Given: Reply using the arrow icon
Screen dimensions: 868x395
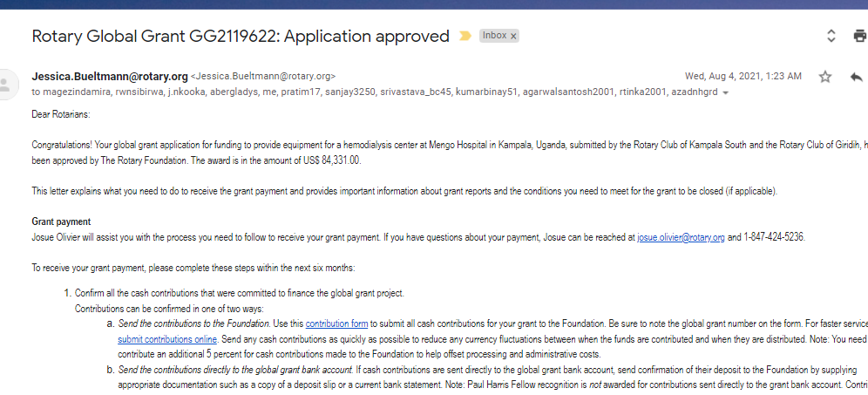Looking at the screenshot, I should pos(856,77).
